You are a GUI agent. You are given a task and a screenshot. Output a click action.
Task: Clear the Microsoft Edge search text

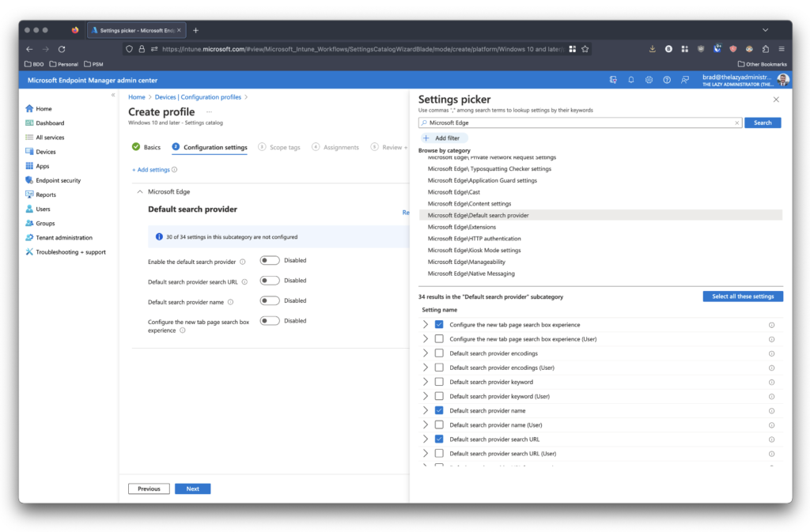tap(736, 123)
